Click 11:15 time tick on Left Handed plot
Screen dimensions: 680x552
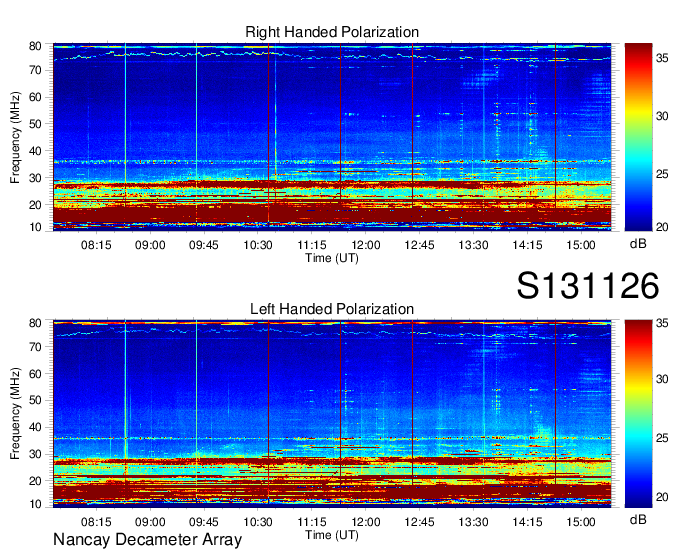[x=312, y=522]
